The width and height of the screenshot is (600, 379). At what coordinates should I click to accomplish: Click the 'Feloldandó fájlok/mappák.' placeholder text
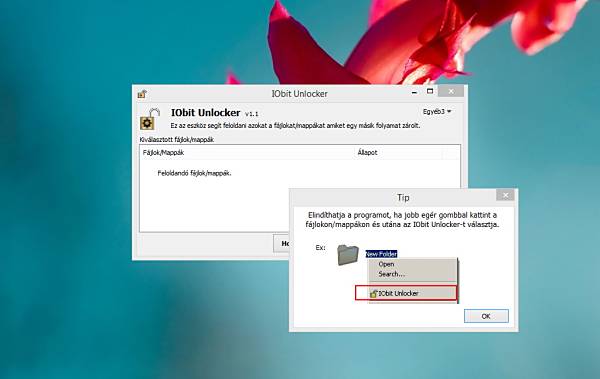coord(194,173)
